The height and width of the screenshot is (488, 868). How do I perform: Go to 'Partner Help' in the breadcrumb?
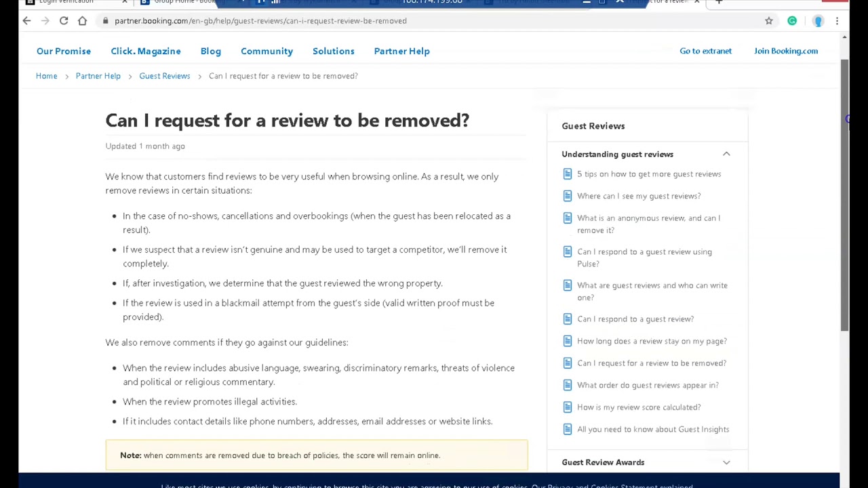pos(98,76)
